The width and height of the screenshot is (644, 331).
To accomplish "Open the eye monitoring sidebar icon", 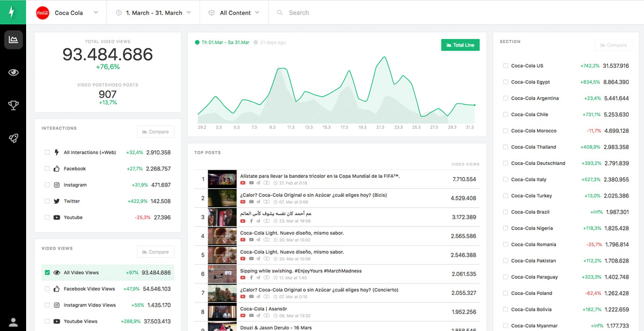I will point(13,73).
